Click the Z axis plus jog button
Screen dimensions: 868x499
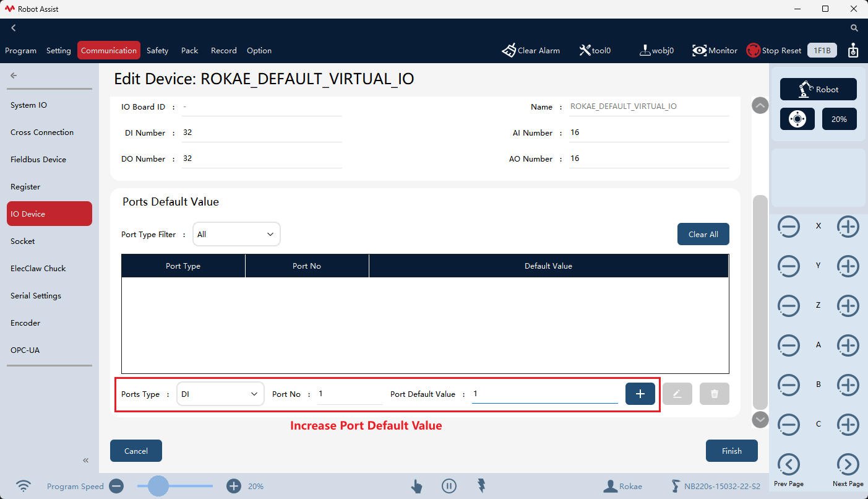click(x=848, y=306)
